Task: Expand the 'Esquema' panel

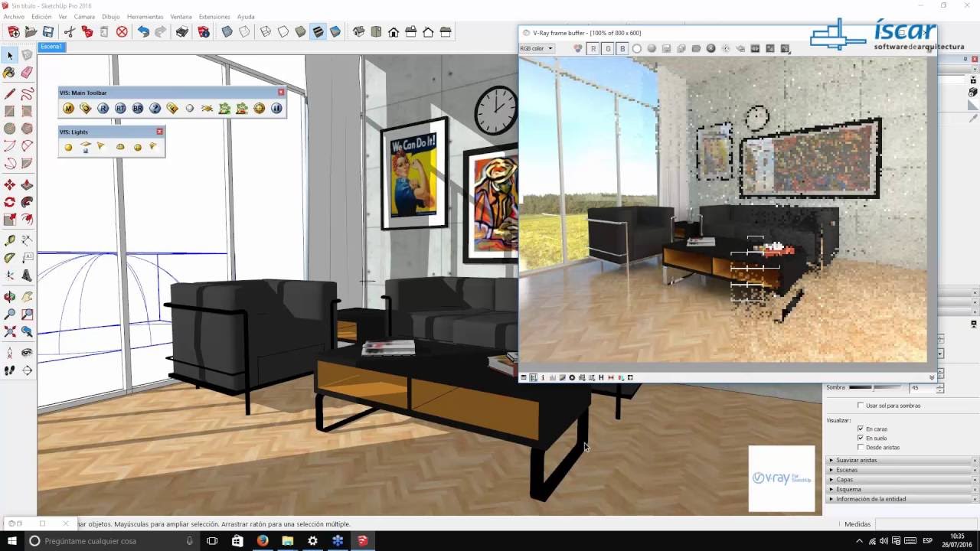Action: 900,489
